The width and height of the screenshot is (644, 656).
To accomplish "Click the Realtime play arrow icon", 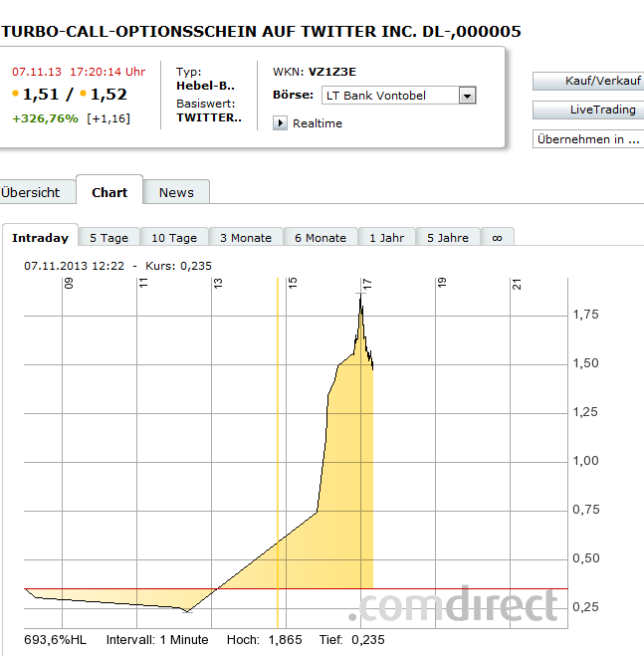I will point(280,123).
